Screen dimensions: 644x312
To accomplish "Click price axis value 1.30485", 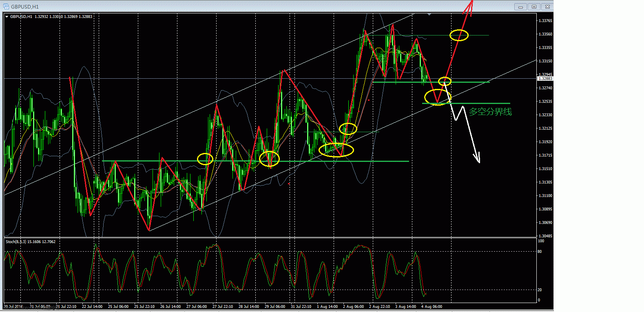I will [545, 236].
